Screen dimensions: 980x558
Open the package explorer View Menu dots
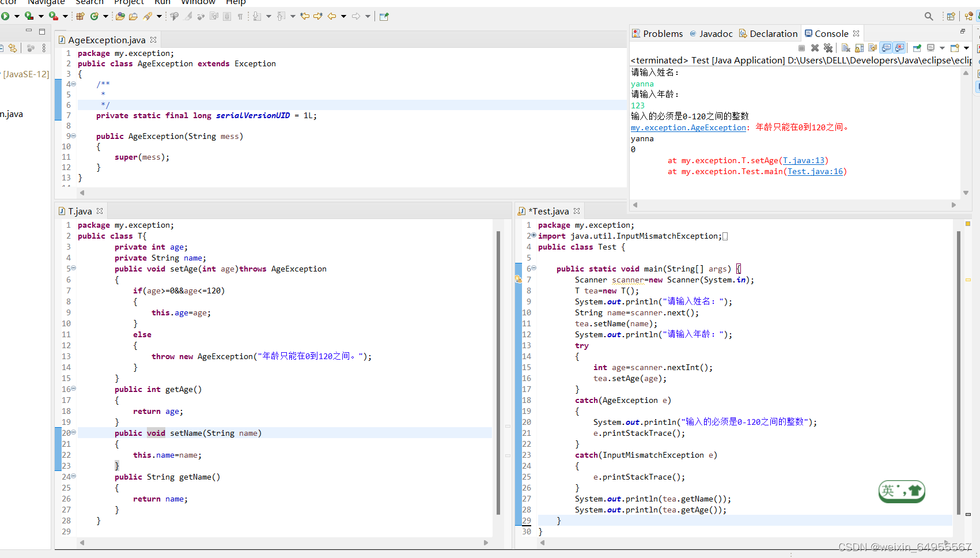(x=44, y=48)
